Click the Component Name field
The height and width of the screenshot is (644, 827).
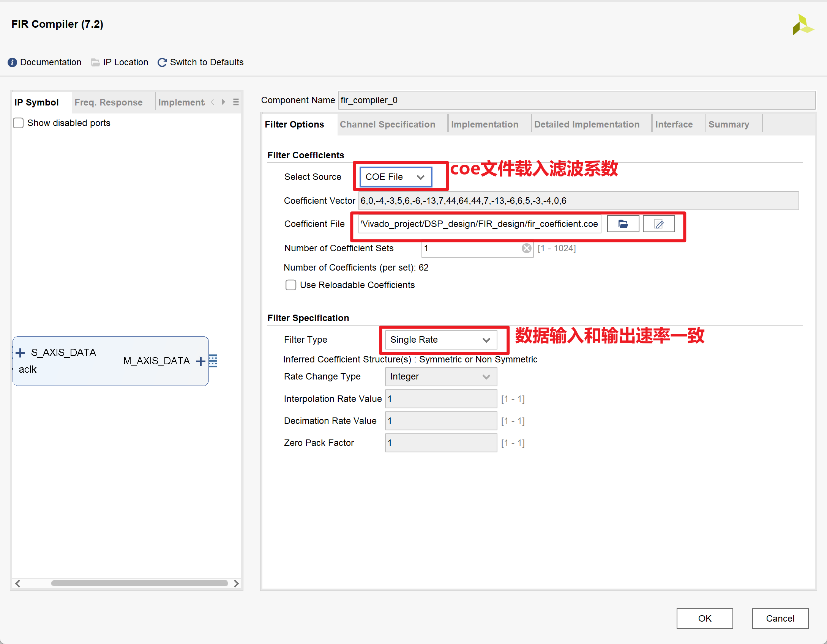point(577,100)
